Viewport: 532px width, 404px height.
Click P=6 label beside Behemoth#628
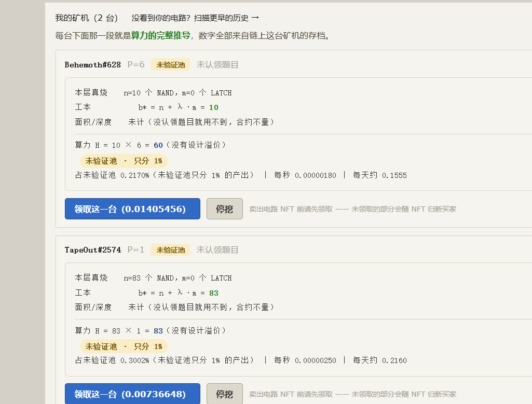pos(136,64)
